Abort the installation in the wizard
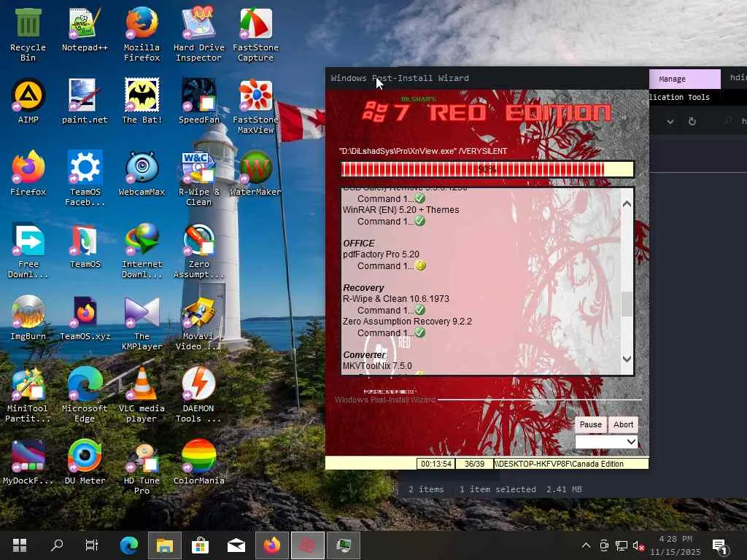Viewport: 747px width, 560px height. pos(623,424)
